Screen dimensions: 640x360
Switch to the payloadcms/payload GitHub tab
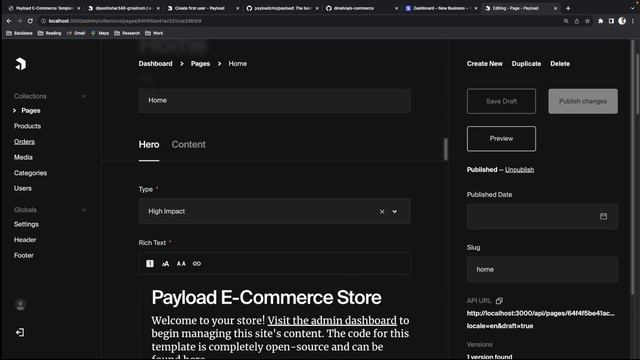[282, 8]
